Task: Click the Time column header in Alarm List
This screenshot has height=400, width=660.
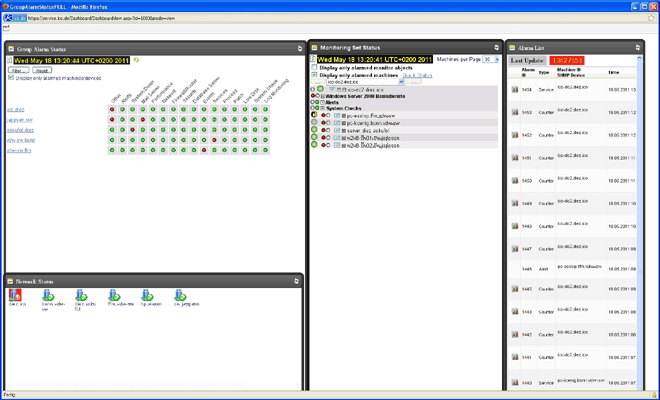Action: pyautogui.click(x=613, y=72)
